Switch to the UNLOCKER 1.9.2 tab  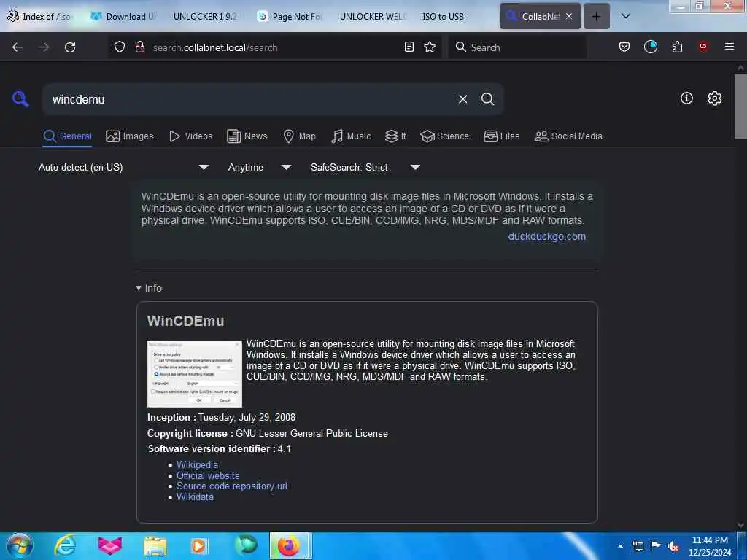pos(206,16)
